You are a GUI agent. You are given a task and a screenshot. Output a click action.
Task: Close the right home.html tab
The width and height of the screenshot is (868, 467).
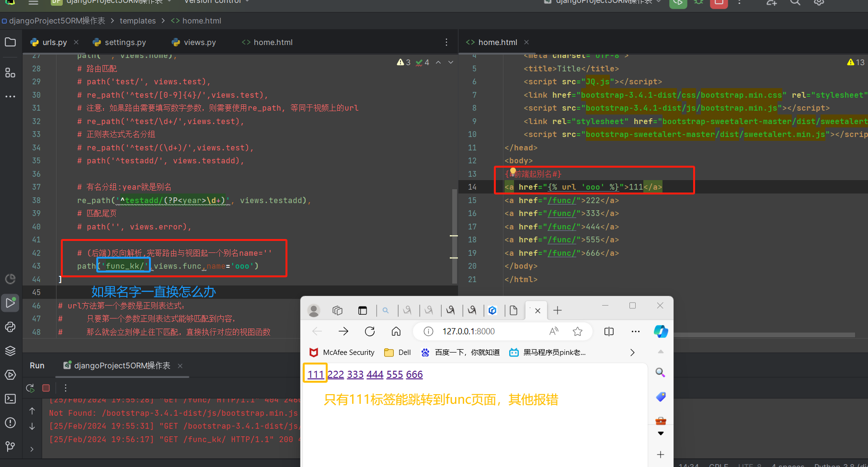click(x=526, y=42)
